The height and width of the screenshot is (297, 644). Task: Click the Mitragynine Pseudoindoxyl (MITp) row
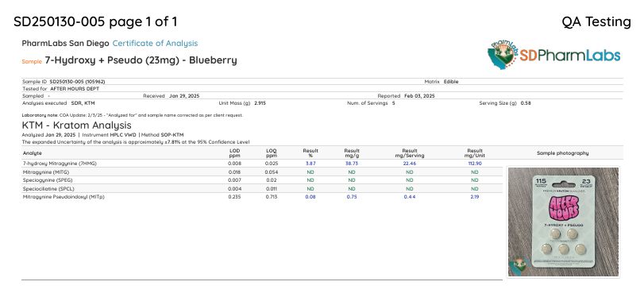[x=261, y=197]
